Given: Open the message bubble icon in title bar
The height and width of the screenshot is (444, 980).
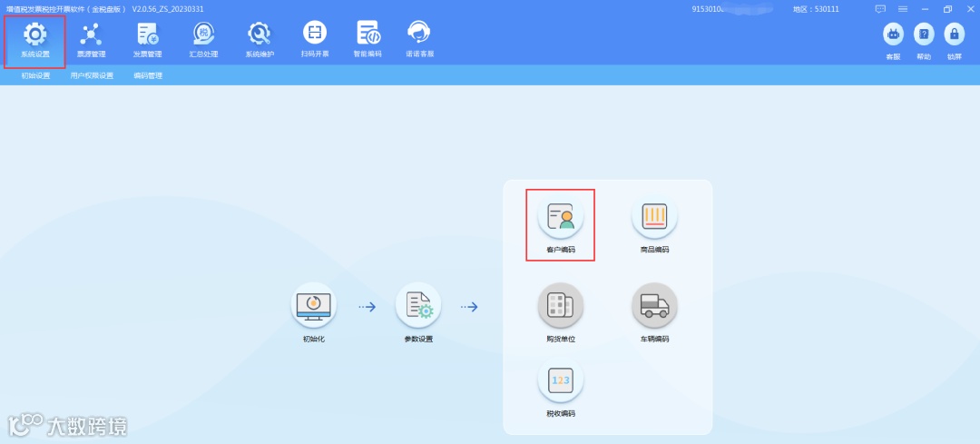Looking at the screenshot, I should tap(880, 9).
